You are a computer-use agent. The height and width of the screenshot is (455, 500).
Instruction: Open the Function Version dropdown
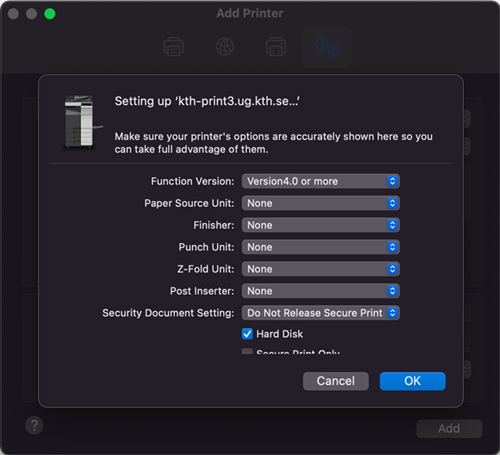tap(321, 181)
